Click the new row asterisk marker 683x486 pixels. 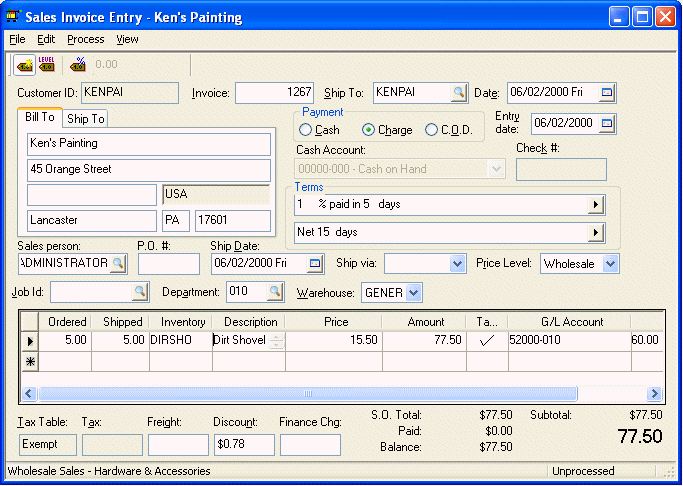(x=30, y=362)
